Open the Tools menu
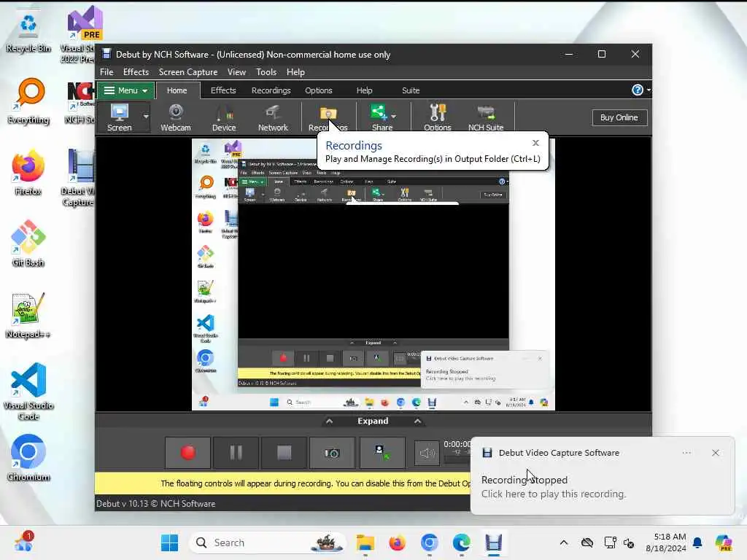This screenshot has height=560, width=747. pyautogui.click(x=266, y=72)
